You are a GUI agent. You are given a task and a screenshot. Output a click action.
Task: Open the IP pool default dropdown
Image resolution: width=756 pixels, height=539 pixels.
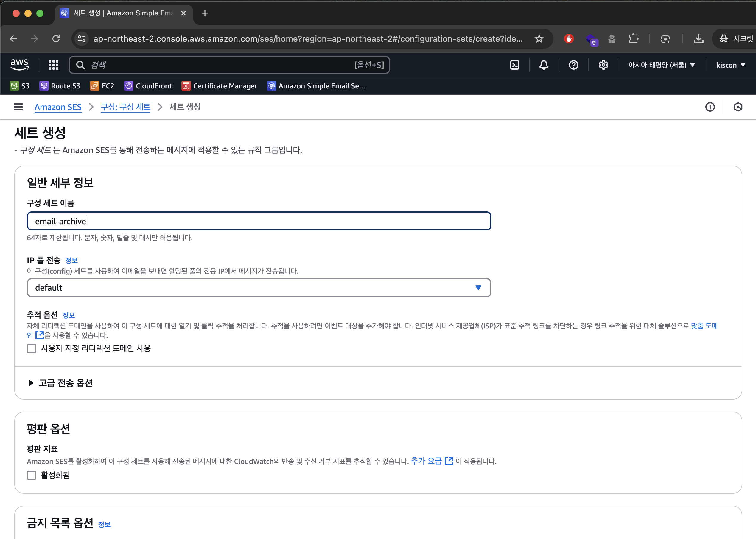point(259,288)
